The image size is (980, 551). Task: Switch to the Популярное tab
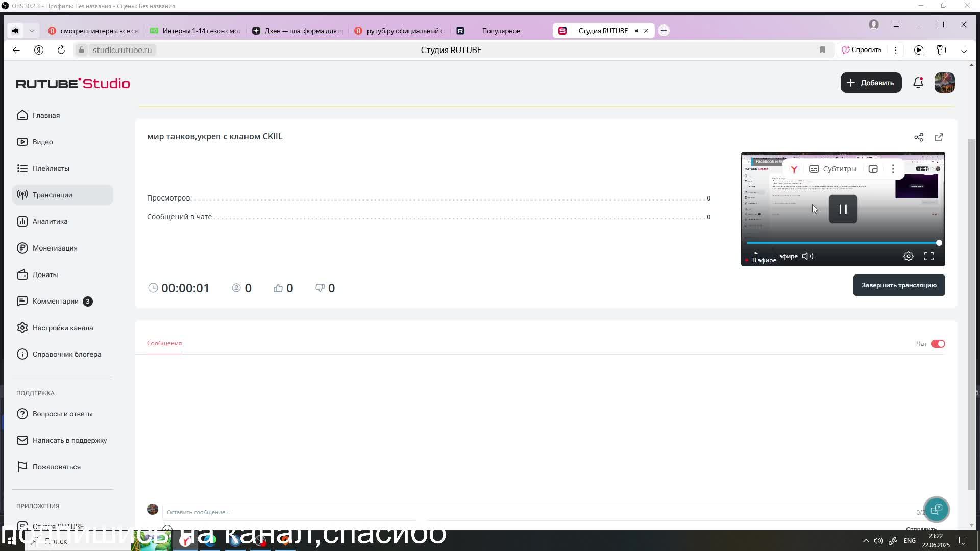pyautogui.click(x=500, y=31)
